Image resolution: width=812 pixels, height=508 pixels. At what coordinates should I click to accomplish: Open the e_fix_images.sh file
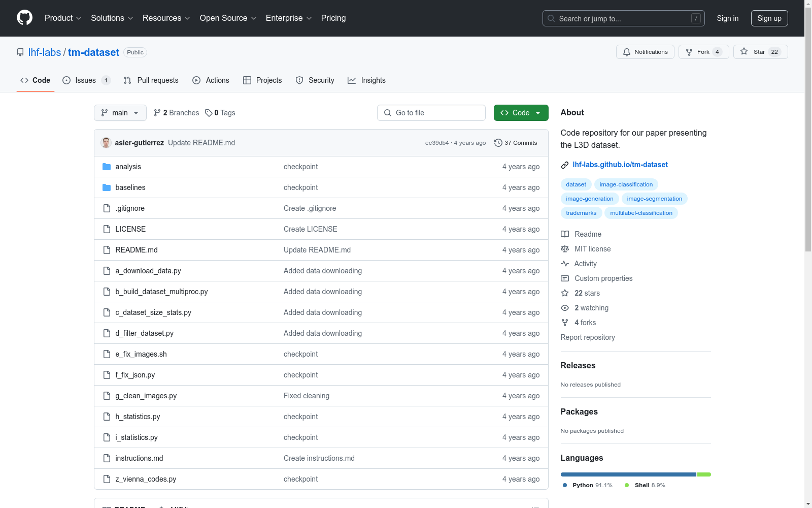pyautogui.click(x=141, y=354)
